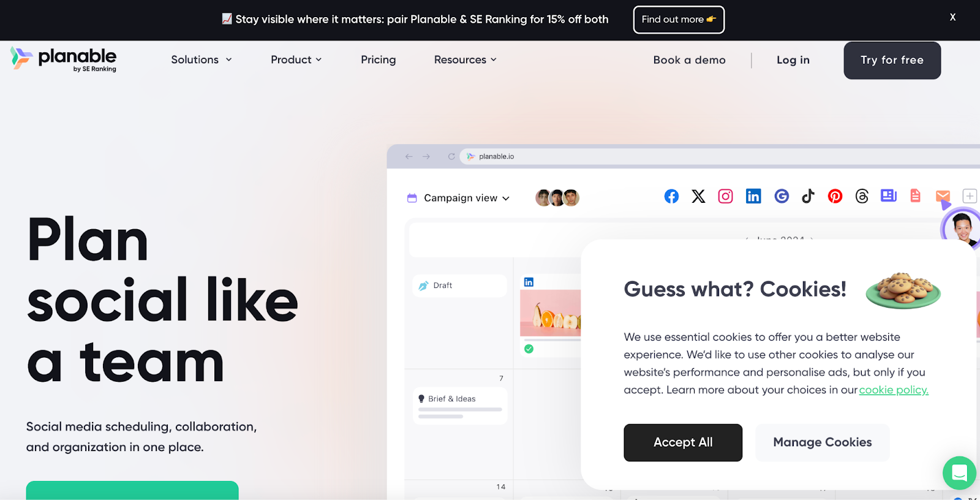Select the Pinterest icon

(835, 196)
